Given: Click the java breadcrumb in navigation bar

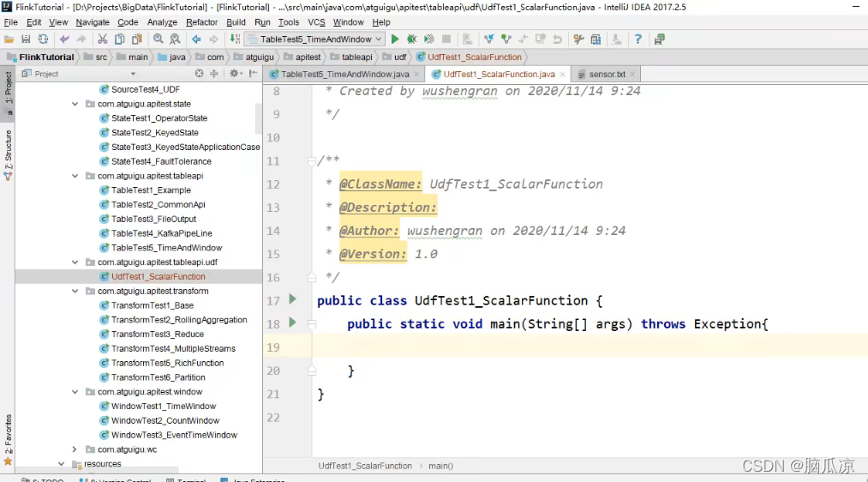Looking at the screenshot, I should tap(172, 57).
